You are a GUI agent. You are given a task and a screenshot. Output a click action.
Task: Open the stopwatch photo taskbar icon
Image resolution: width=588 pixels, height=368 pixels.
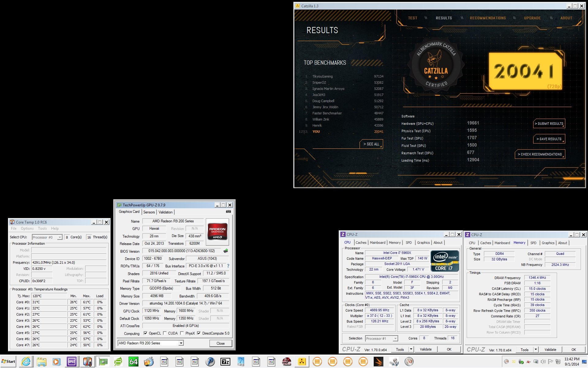click(x=149, y=362)
